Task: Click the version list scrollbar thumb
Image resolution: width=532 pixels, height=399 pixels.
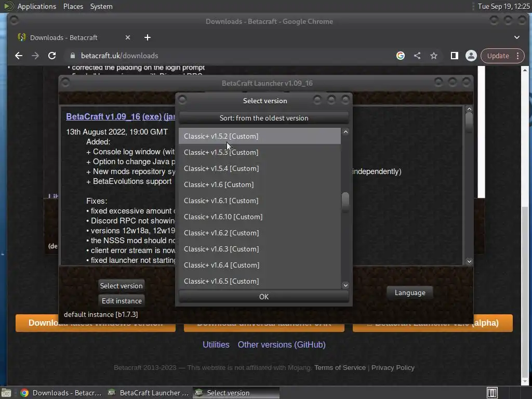Action: click(x=345, y=201)
